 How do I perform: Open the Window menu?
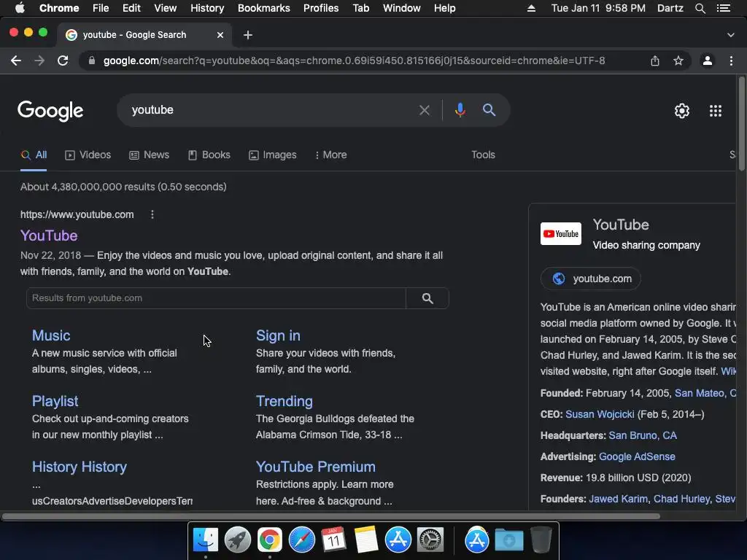click(402, 8)
